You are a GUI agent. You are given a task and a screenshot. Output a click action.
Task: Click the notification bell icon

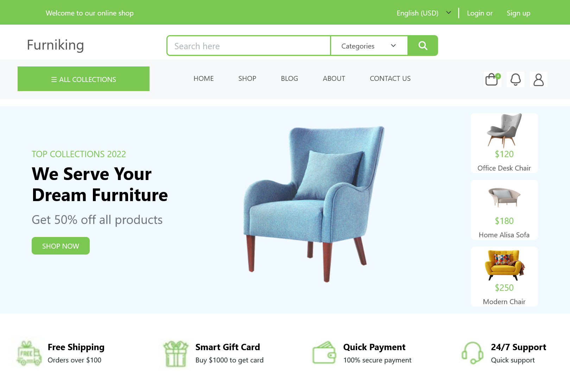click(515, 79)
